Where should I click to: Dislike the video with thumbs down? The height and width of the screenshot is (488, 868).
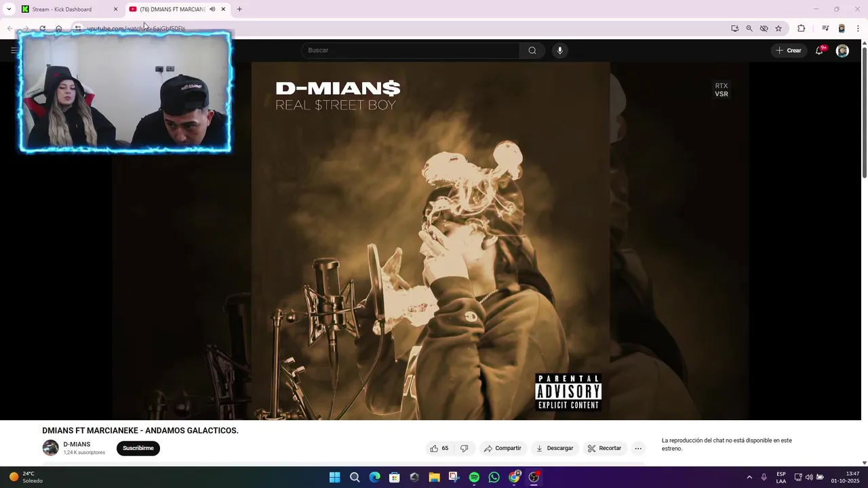[x=465, y=448]
